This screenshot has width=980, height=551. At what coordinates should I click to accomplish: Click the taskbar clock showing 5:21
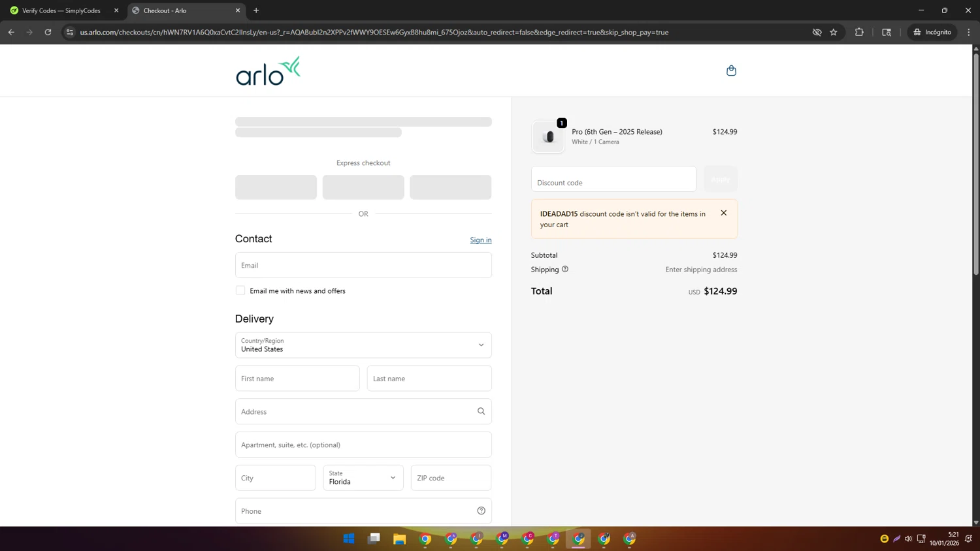click(945, 539)
